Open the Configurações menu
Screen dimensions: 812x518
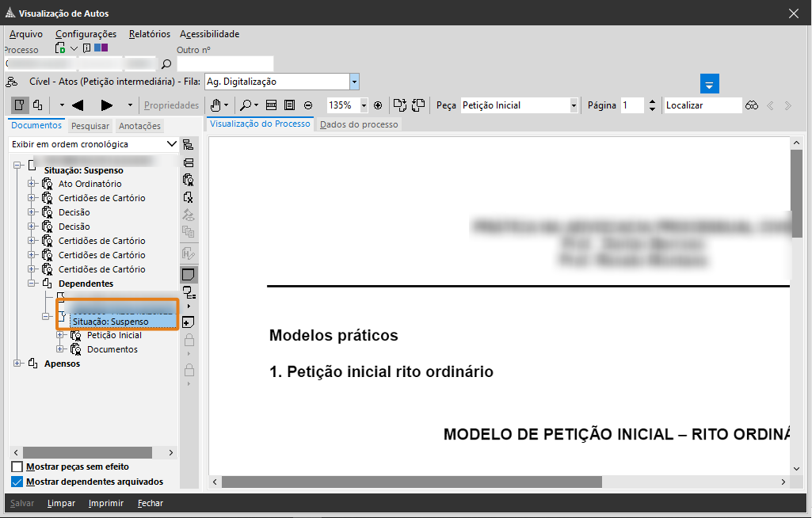(86, 34)
